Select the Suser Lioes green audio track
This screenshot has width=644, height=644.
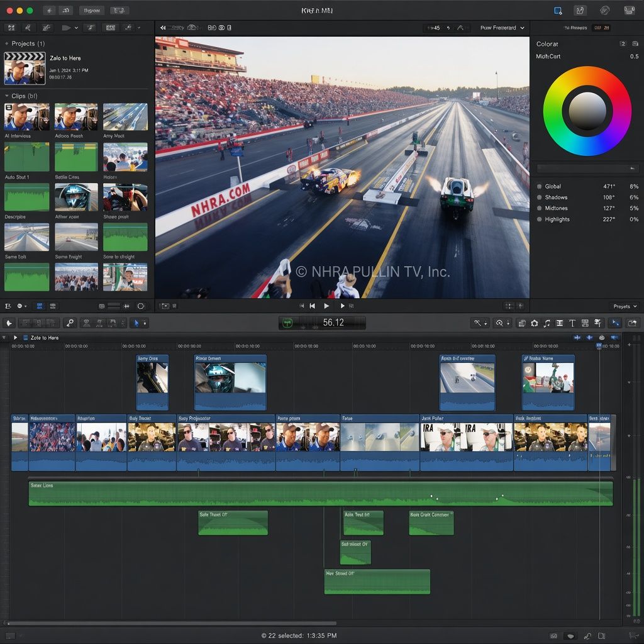(321, 494)
